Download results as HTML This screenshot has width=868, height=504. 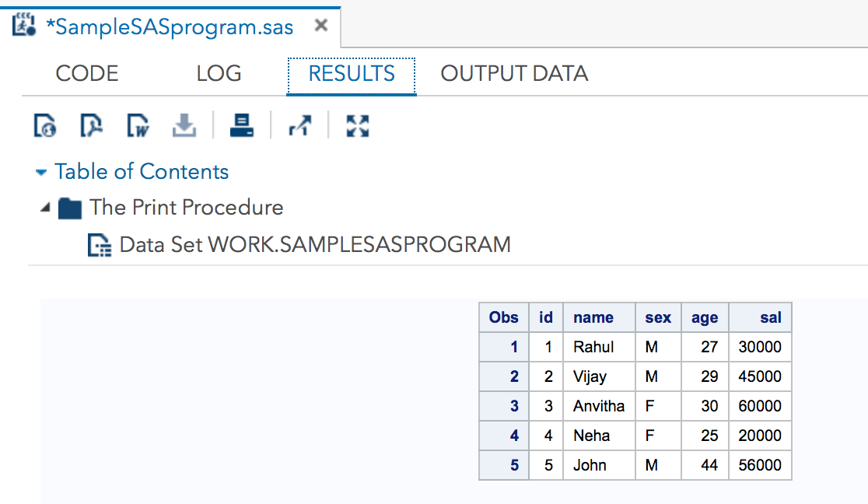point(45,125)
